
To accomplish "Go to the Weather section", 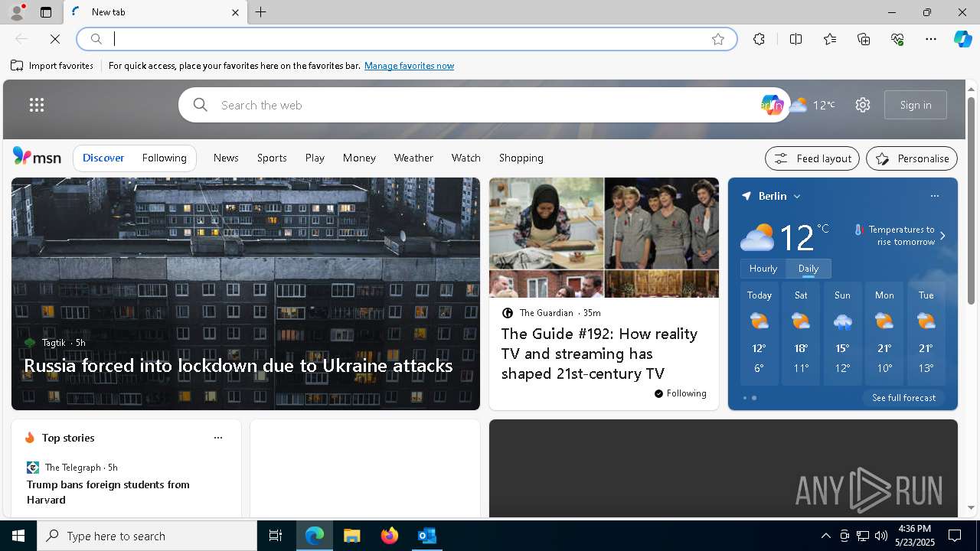I will point(413,158).
